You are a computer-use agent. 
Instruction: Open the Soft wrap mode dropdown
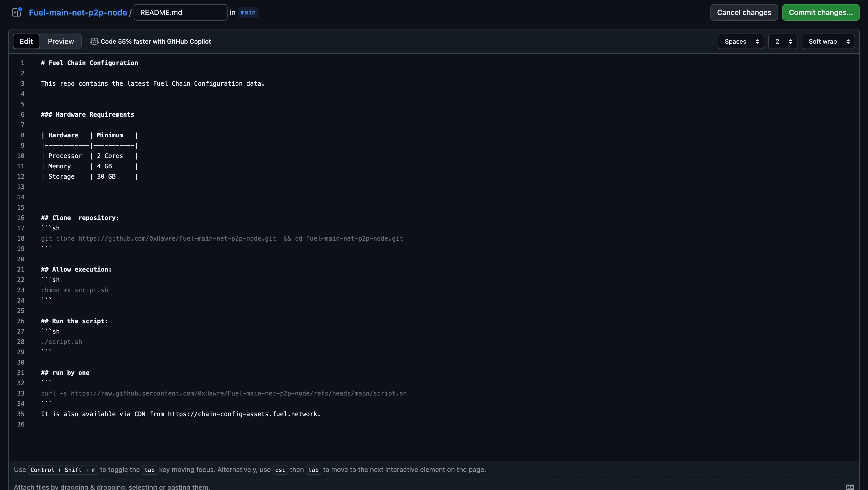pyautogui.click(x=828, y=41)
